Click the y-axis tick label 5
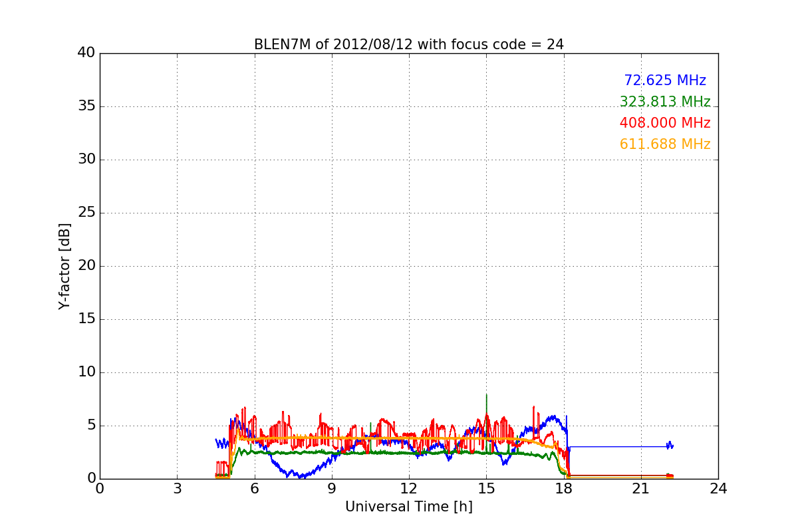 [x=90, y=426]
